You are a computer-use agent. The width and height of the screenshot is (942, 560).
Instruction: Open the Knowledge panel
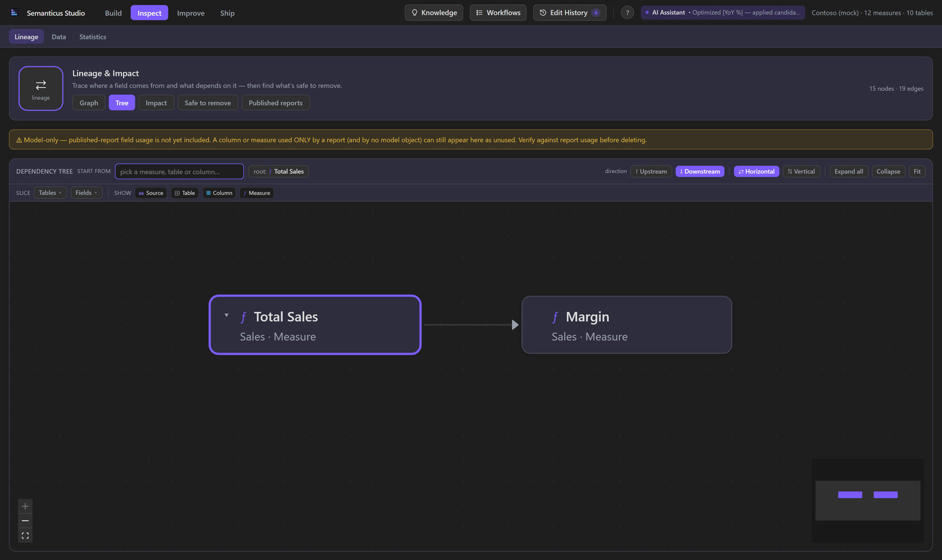[x=434, y=12]
